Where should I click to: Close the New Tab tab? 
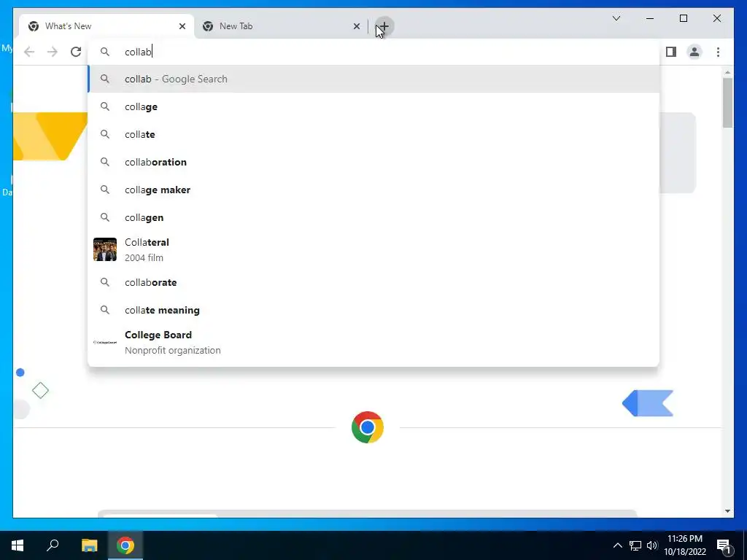pos(356,26)
